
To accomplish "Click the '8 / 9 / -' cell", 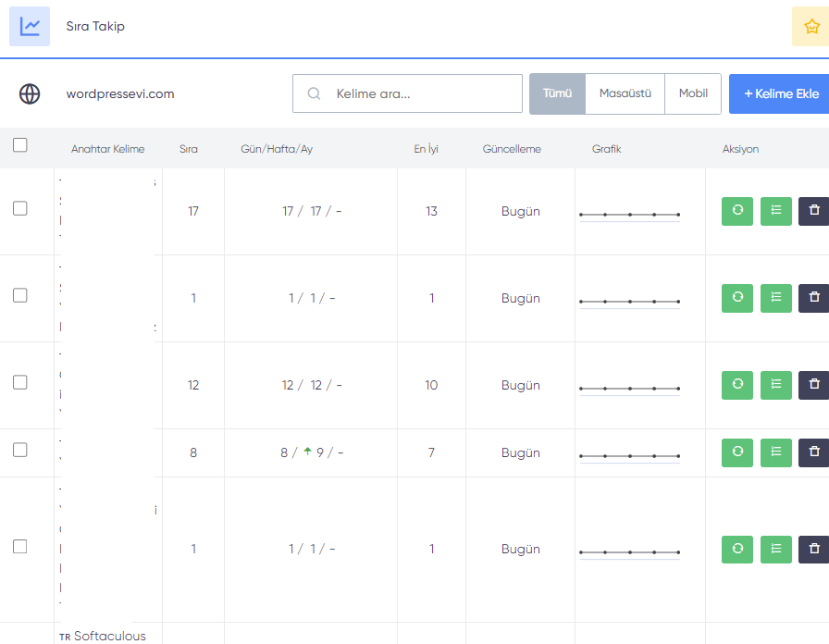I will pos(312,452).
